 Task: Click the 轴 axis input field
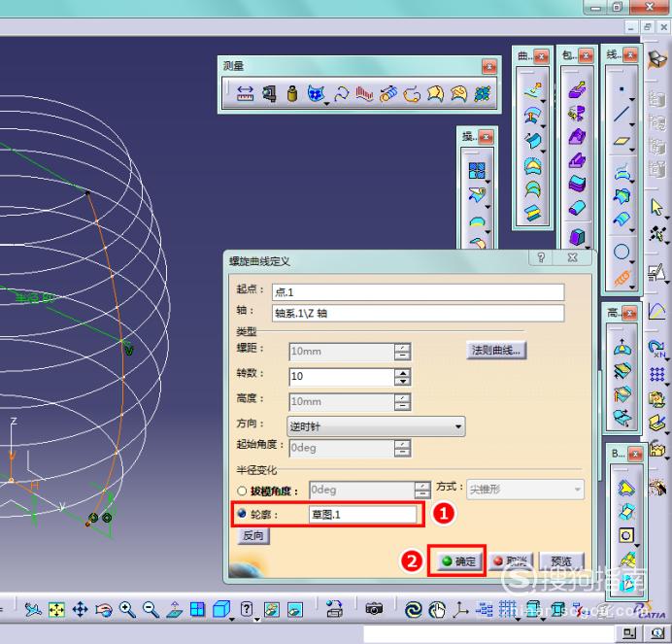click(418, 313)
